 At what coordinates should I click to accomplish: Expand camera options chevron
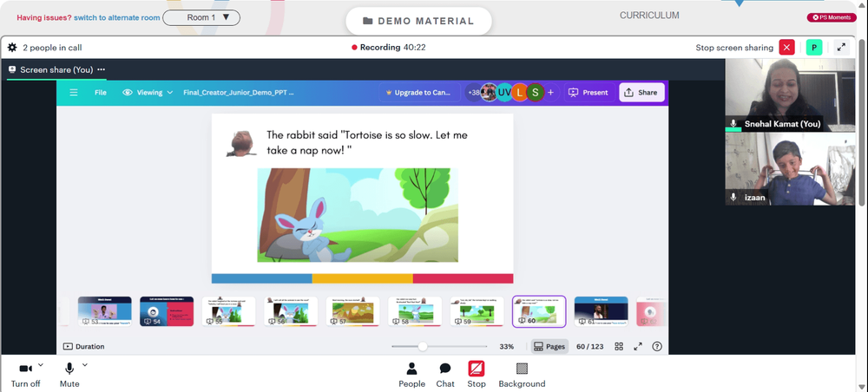pos(41,365)
